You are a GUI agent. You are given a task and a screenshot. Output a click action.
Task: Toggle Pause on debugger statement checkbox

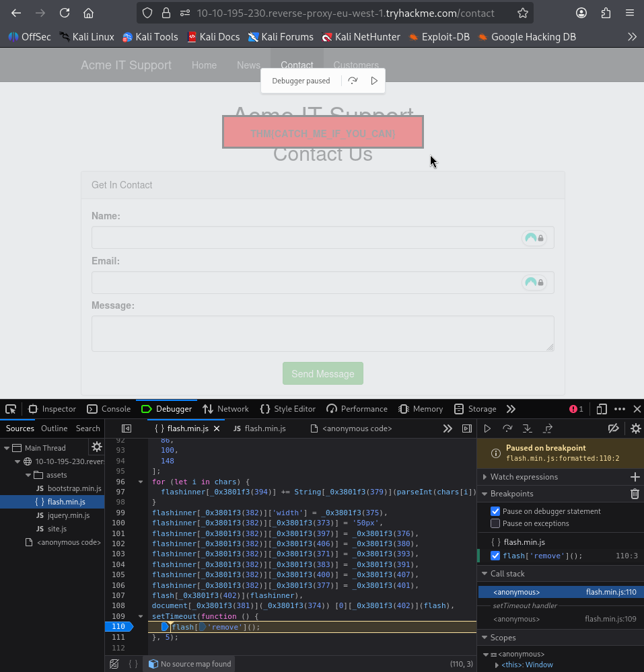(495, 511)
